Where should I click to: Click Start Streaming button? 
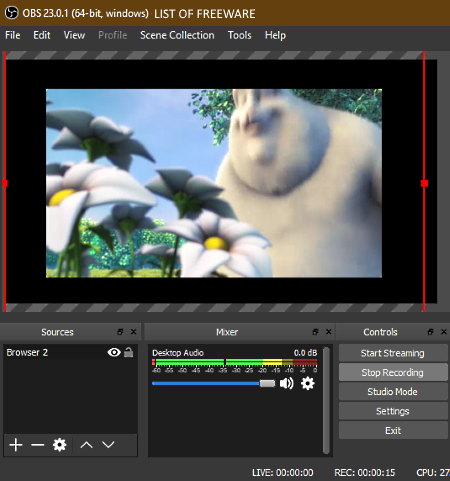(x=393, y=353)
